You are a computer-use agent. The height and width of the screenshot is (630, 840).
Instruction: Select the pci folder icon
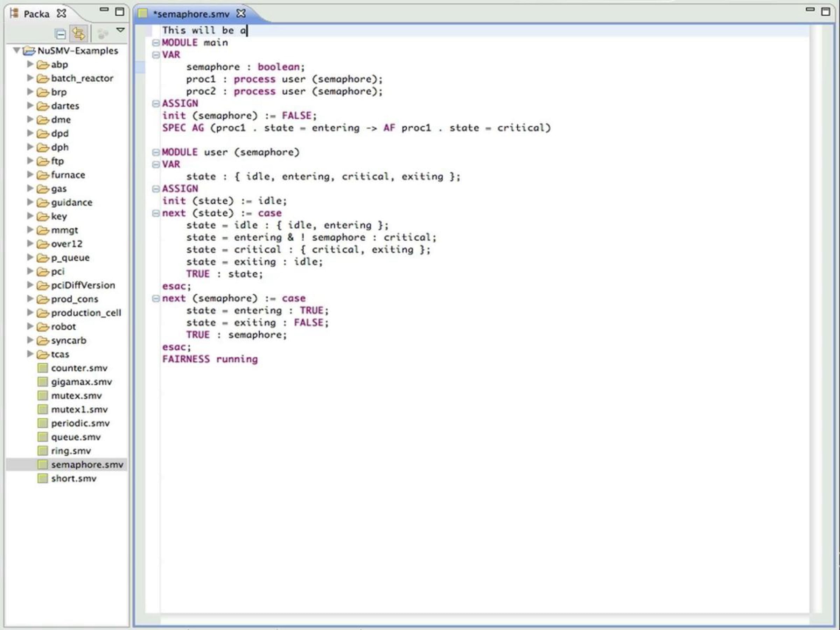[43, 272]
